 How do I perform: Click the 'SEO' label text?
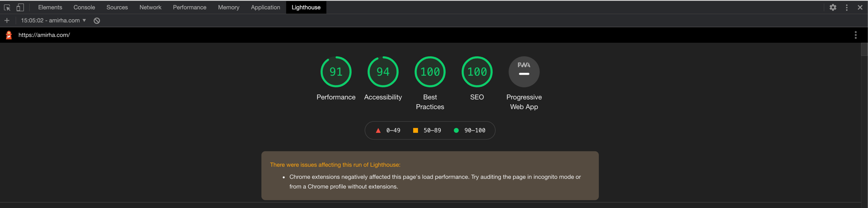click(477, 97)
